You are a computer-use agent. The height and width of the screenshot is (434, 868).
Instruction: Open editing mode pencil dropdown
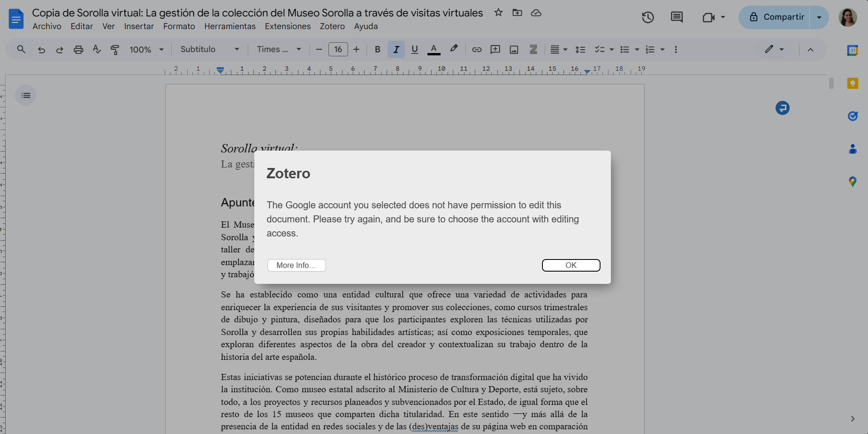774,49
